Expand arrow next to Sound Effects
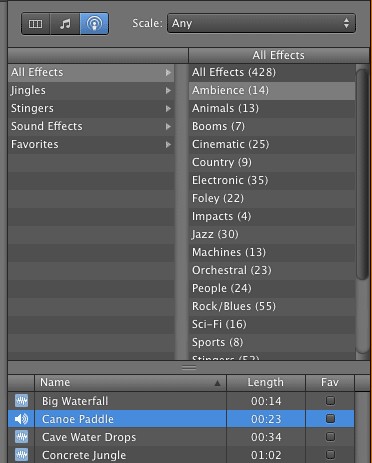This screenshot has width=372, height=463. [168, 127]
